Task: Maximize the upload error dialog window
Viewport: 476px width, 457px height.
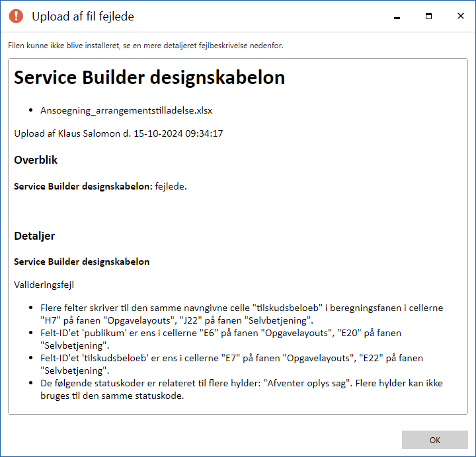Action: (x=428, y=16)
